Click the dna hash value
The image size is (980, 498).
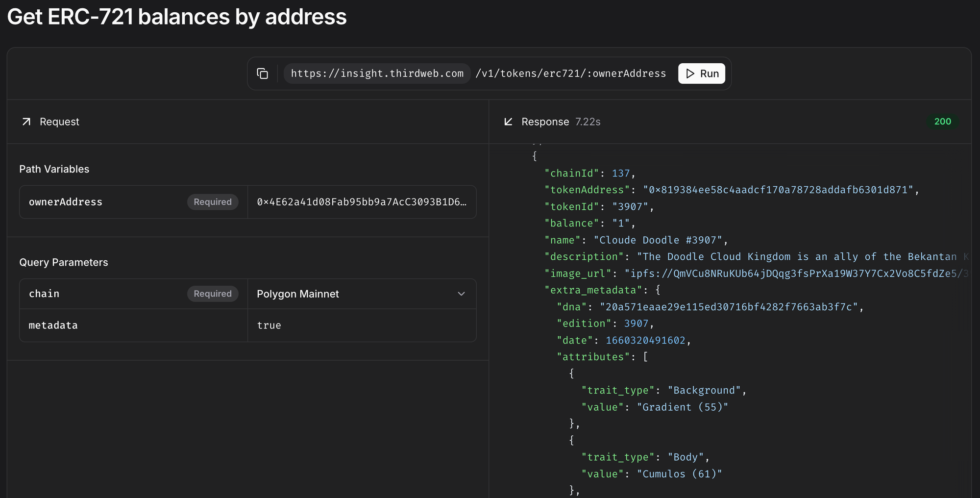pos(729,307)
